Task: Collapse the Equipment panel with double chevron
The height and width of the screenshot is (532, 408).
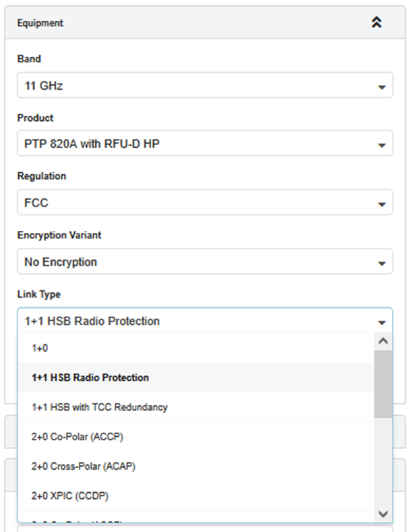Action: (376, 22)
